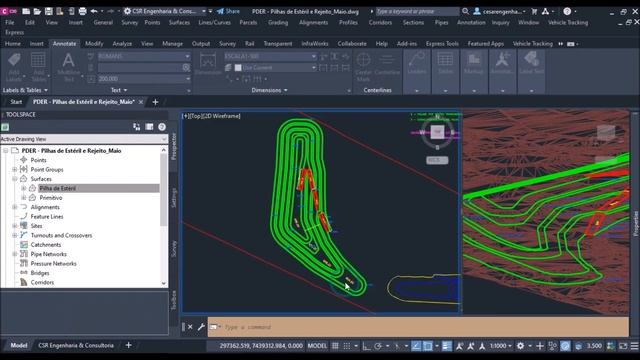The width and height of the screenshot is (640, 360).
Task: Open the Corridors menu
Action: coord(380,22)
